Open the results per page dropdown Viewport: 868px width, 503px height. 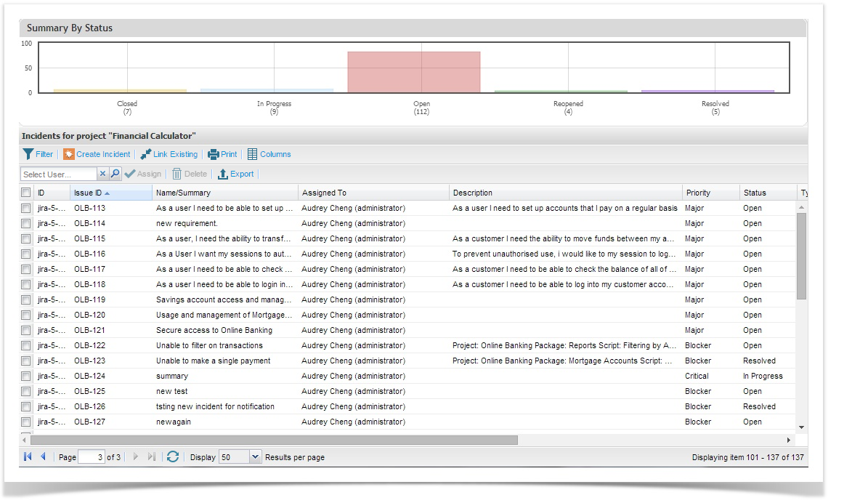pos(255,457)
